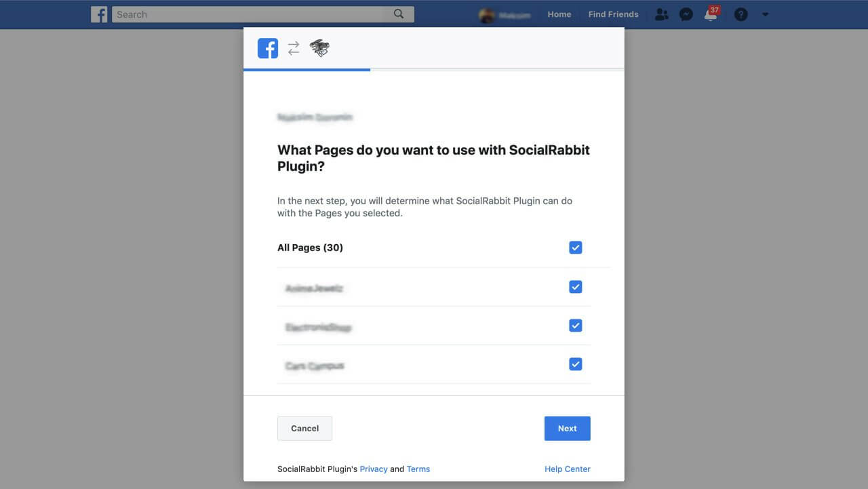The image size is (868, 489).
Task: Toggle the second page checkbox in list
Action: coord(576,326)
